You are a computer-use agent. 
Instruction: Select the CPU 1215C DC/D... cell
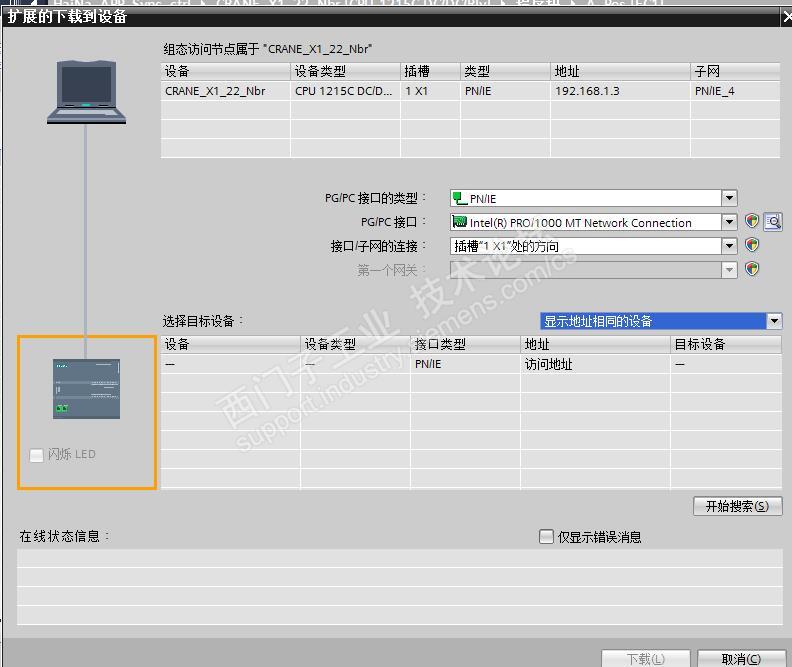pos(345,91)
